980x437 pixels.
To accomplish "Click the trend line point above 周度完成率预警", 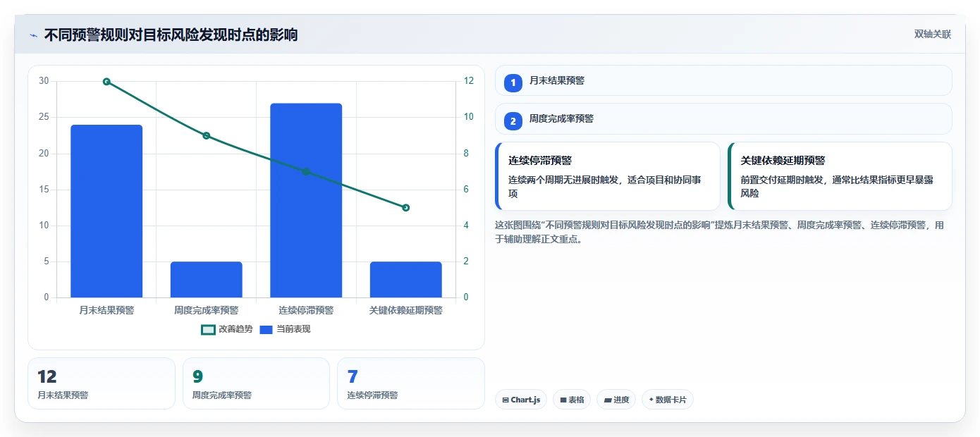I will [207, 135].
